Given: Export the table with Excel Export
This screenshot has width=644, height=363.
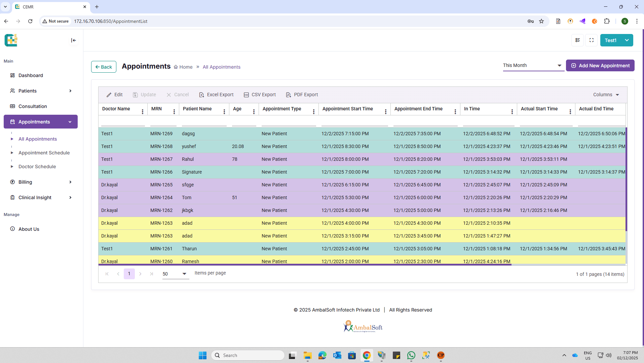Looking at the screenshot, I should tap(216, 95).
